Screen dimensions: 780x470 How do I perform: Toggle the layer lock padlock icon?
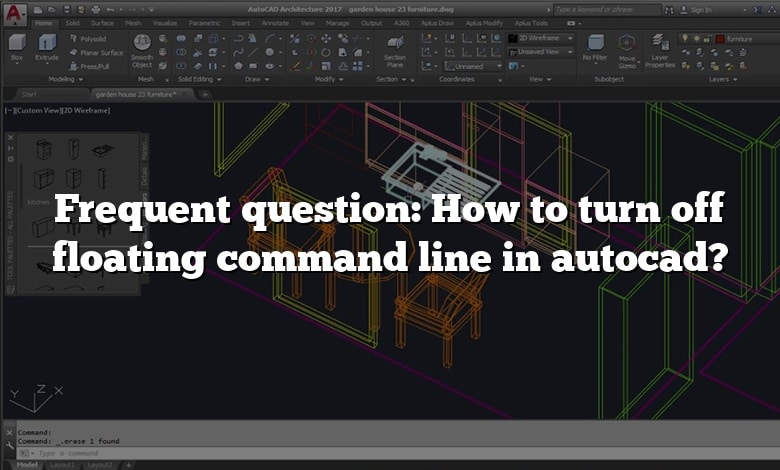tap(706, 38)
